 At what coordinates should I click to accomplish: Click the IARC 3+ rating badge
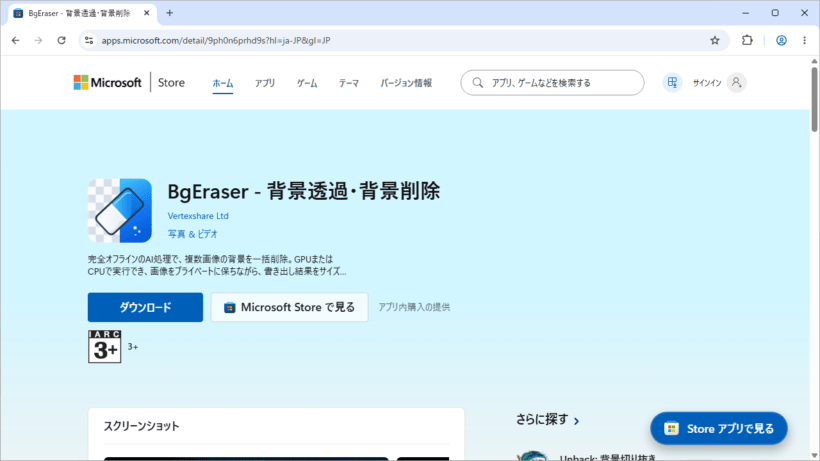point(105,347)
